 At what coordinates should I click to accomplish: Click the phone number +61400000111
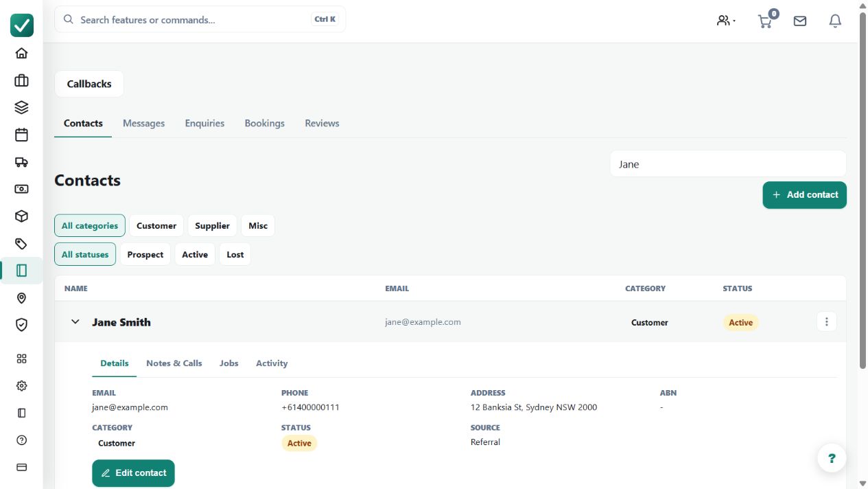[x=310, y=407]
